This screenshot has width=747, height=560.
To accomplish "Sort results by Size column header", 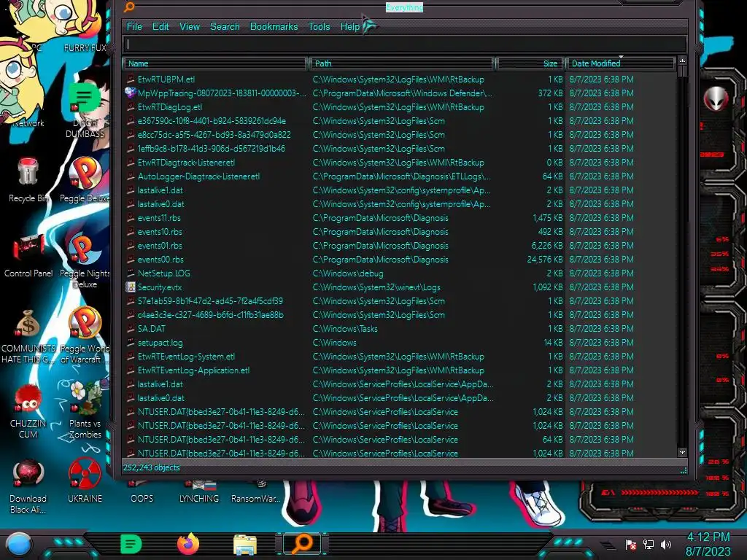I will pos(530,63).
